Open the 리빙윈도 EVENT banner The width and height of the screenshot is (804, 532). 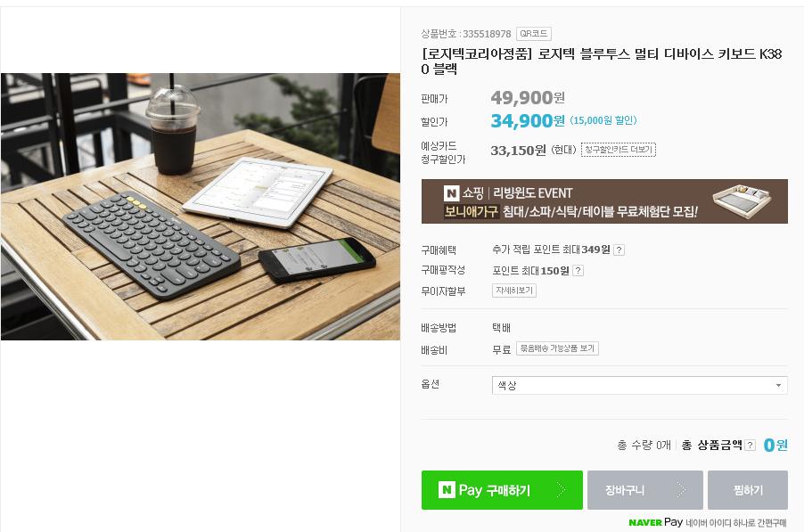pos(604,201)
